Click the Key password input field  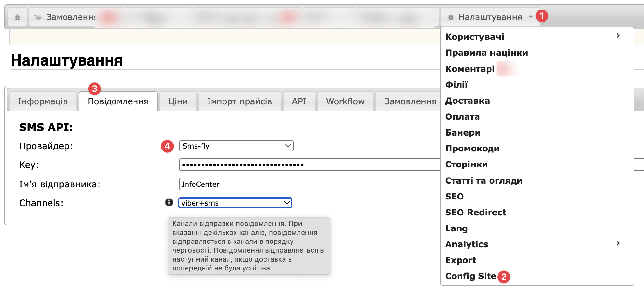tap(308, 165)
